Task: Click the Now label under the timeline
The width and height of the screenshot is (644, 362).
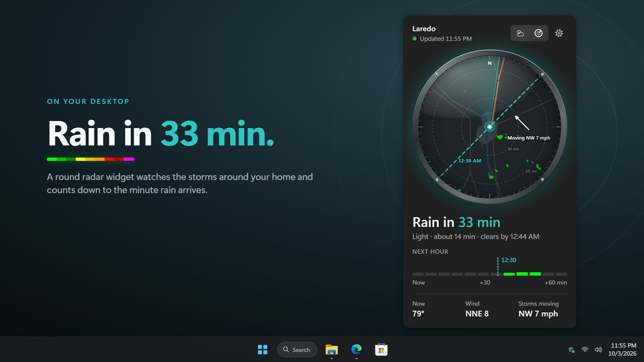Action: [419, 283]
